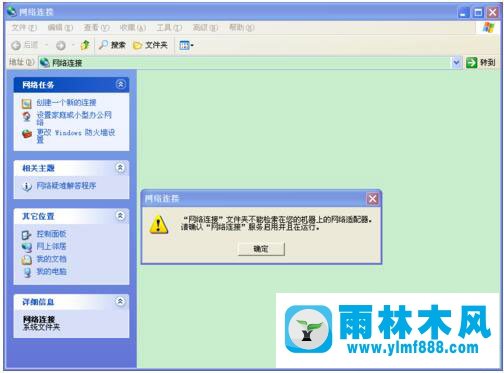Click the 文件夹 (Folders) toolbar button

pos(150,45)
